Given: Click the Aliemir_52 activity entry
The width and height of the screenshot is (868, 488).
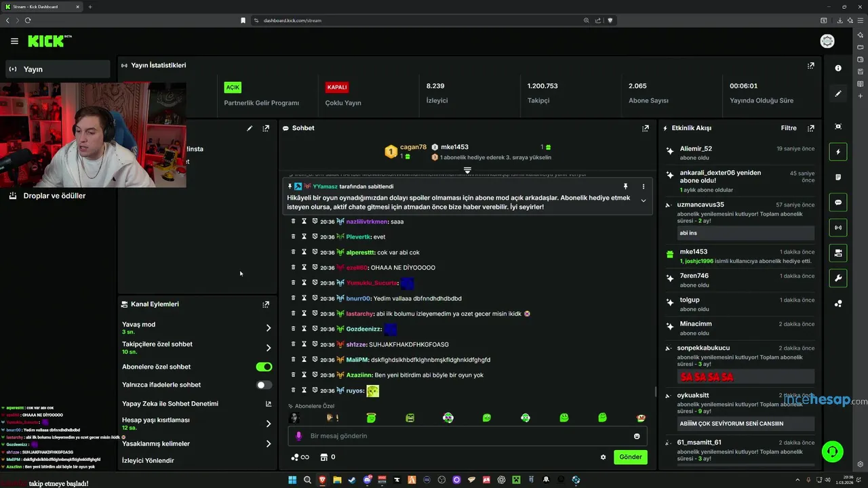Looking at the screenshot, I should [x=741, y=153].
